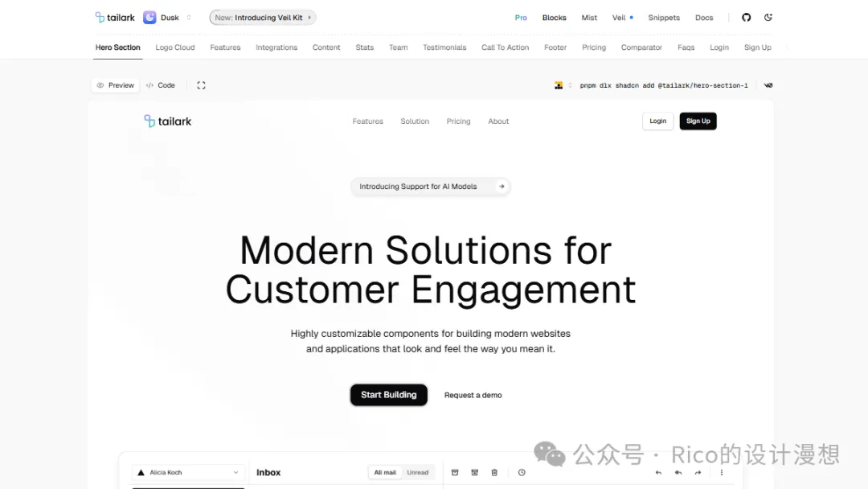Open the three-dot more menu in inbox
The width and height of the screenshot is (868, 489).
(x=721, y=473)
